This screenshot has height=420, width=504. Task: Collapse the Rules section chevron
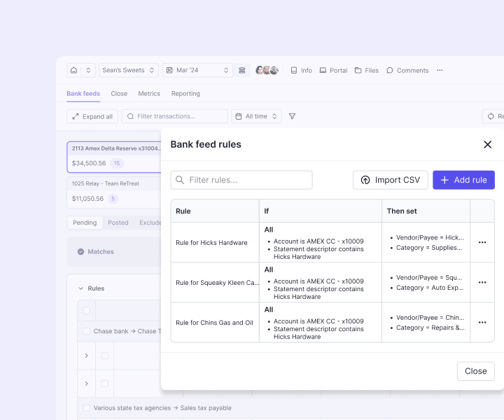click(80, 288)
